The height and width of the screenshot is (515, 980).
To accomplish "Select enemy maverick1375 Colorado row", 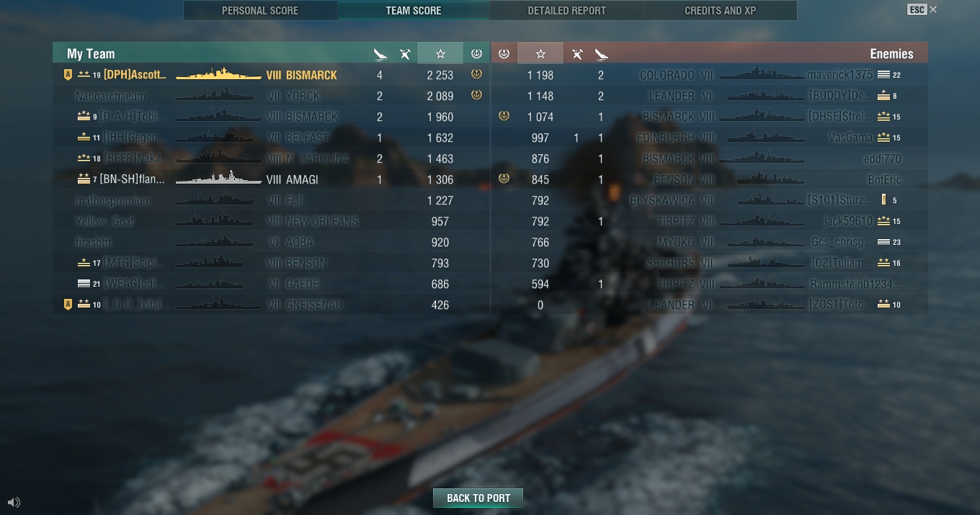I will [710, 75].
